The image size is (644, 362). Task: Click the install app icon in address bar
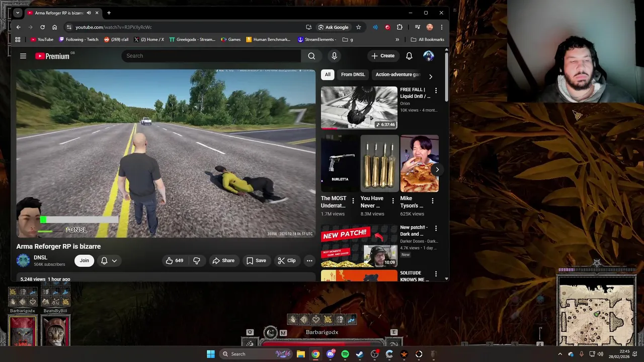(x=308, y=27)
